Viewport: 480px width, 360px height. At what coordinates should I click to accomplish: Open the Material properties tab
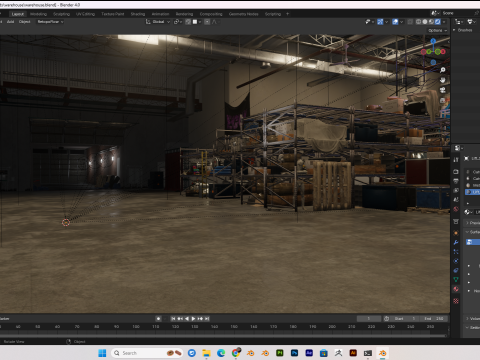(x=456, y=289)
